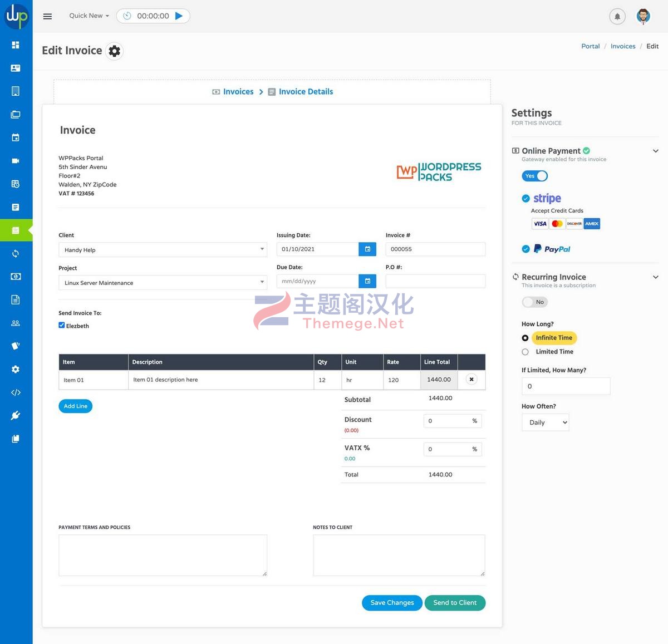Screen dimensions: 668x644
Task: Open Portal breadcrumb link
Action: (591, 46)
